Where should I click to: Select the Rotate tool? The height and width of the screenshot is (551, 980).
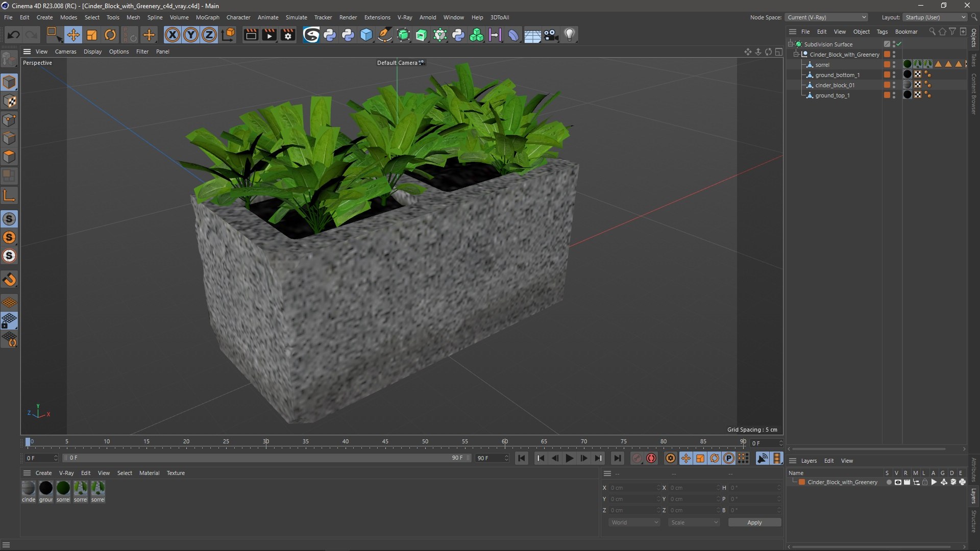pyautogui.click(x=110, y=35)
